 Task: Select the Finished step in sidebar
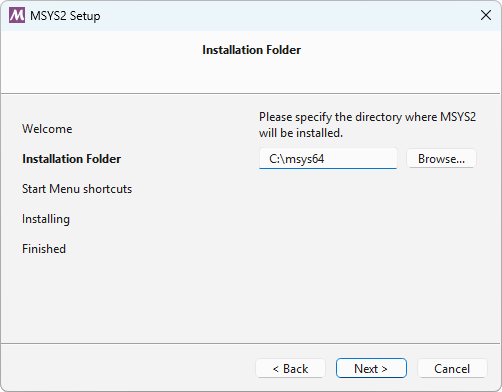point(44,249)
